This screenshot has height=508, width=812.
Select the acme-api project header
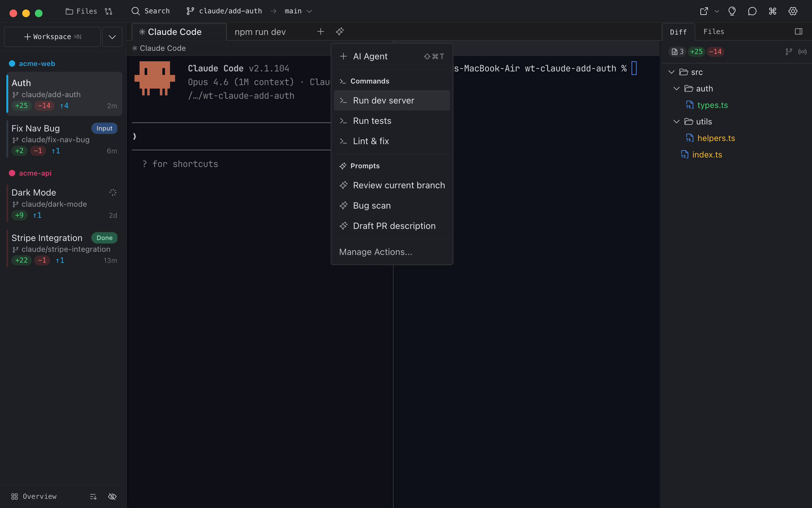[x=35, y=173]
